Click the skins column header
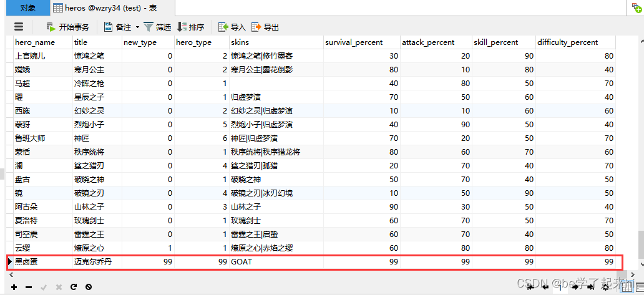Screen dimensions: 644x295 point(276,42)
